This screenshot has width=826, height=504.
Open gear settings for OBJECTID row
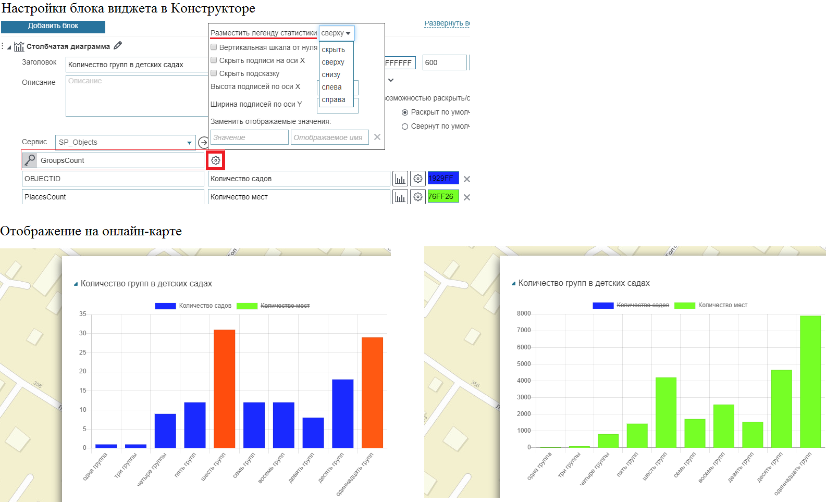pyautogui.click(x=418, y=179)
